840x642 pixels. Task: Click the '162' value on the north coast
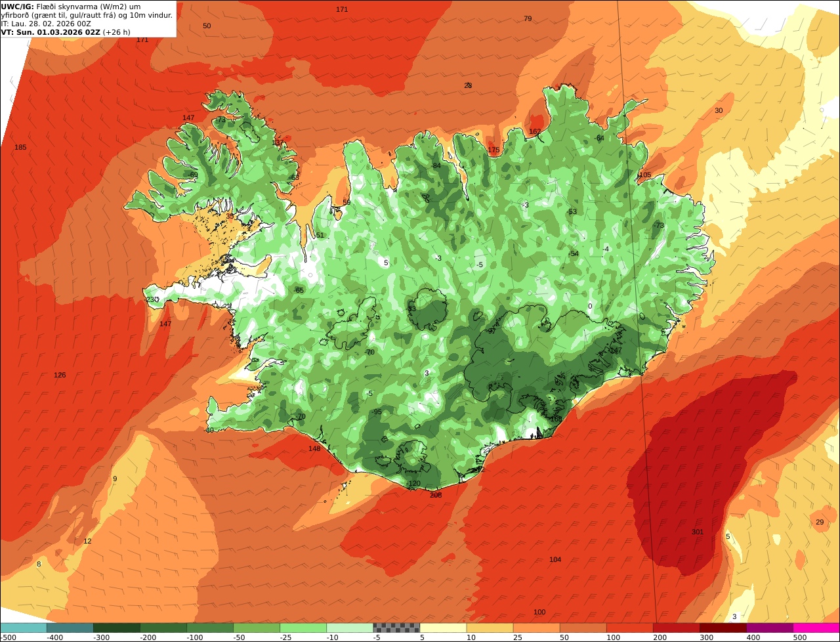coord(535,131)
